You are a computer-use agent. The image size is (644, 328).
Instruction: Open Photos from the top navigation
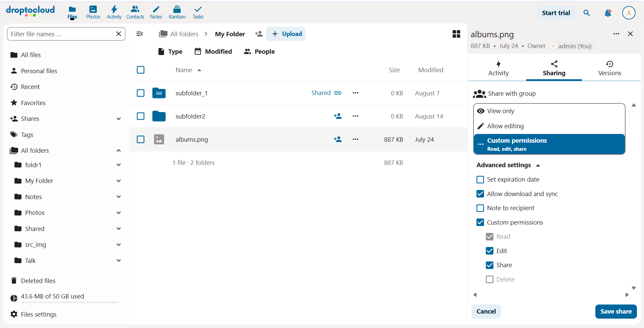coord(93,12)
